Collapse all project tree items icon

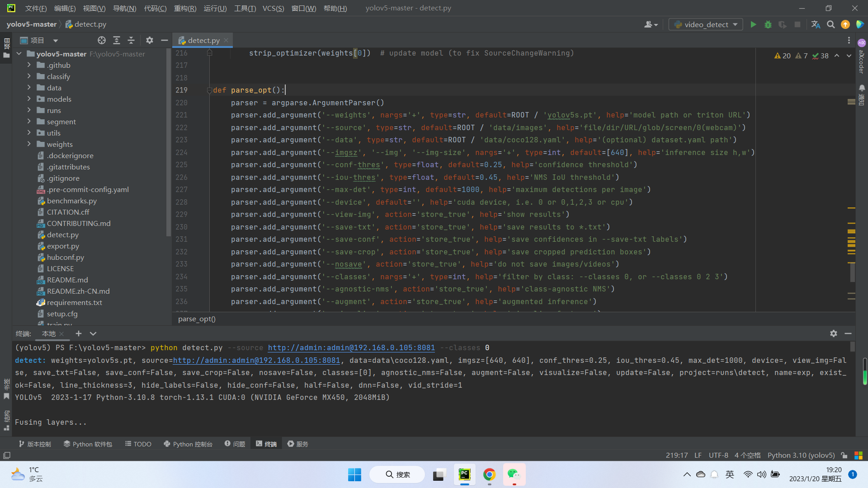coord(131,40)
